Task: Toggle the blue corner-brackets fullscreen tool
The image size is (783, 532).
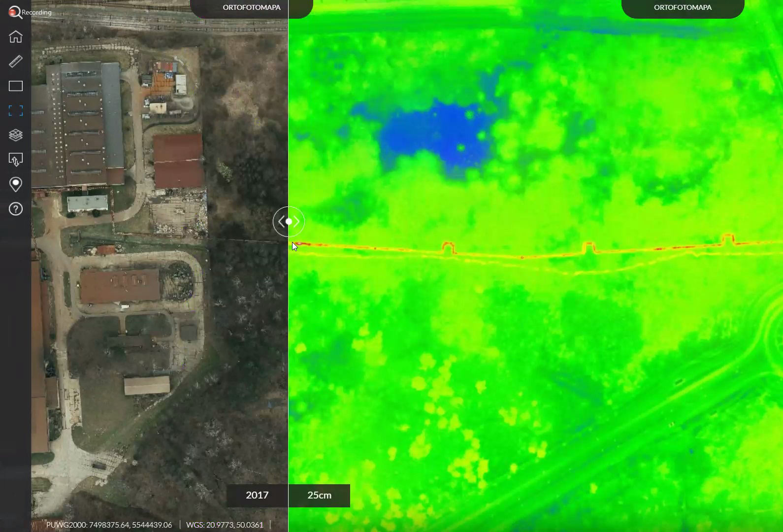Action: click(16, 111)
